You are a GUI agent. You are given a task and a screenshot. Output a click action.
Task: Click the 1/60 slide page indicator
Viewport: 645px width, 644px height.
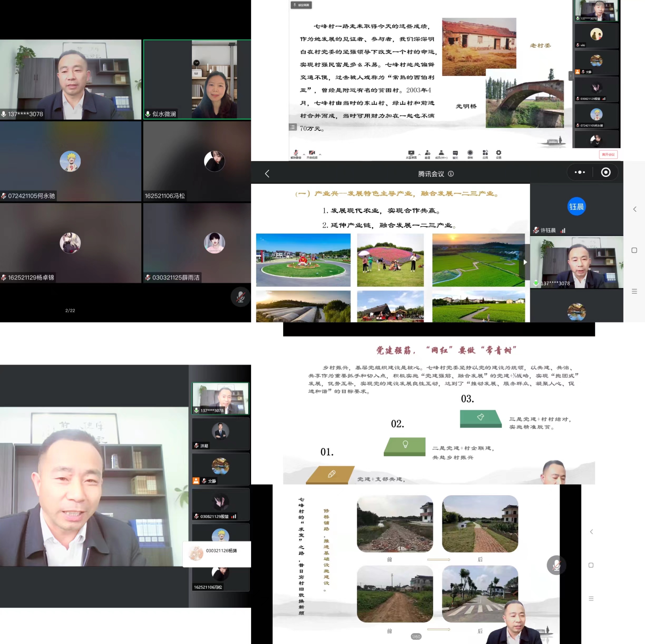click(416, 636)
